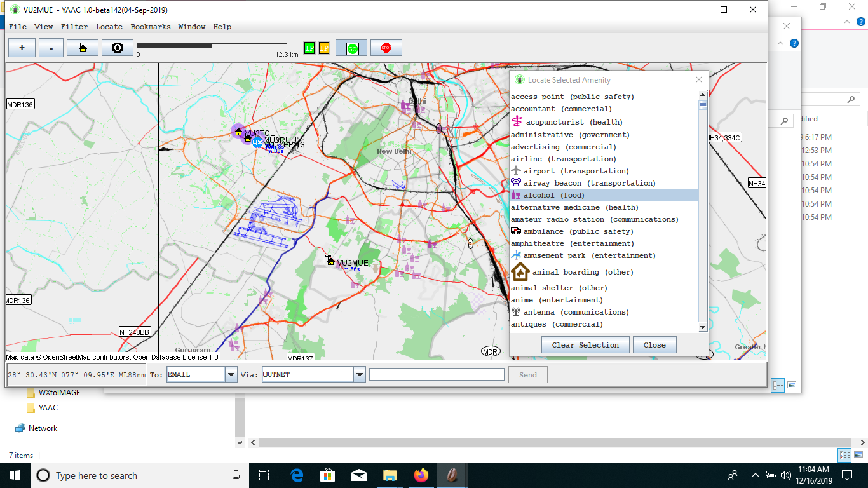Toggle the green GO button
868x488 pixels.
point(351,48)
